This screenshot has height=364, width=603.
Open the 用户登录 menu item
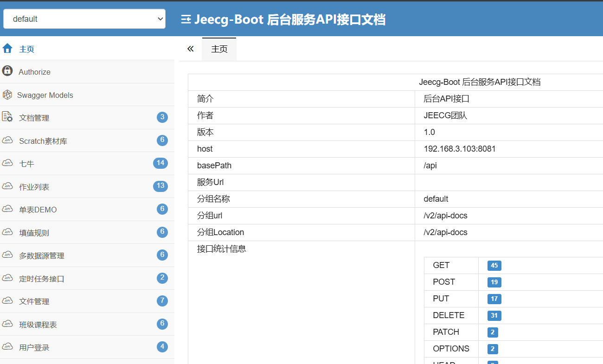34,347
